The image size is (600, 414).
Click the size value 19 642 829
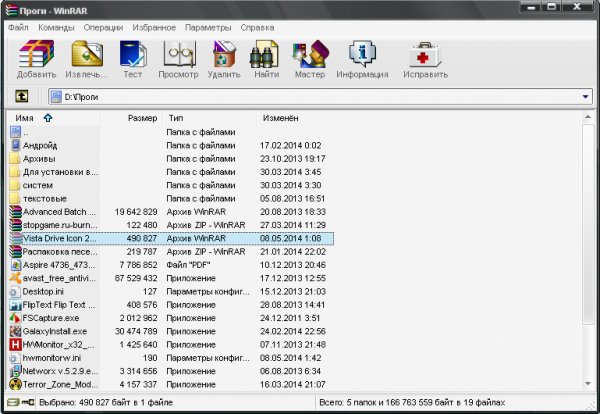(x=136, y=212)
